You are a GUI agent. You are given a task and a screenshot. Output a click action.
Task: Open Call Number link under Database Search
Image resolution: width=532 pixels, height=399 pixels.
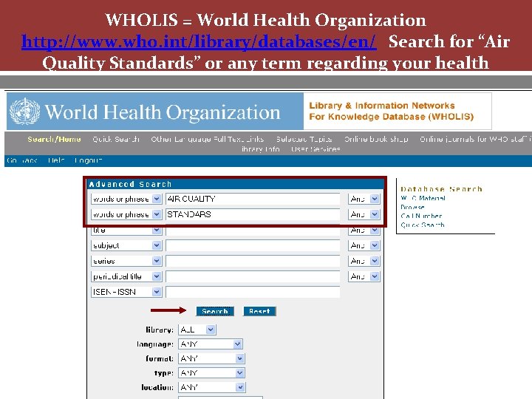(x=421, y=216)
